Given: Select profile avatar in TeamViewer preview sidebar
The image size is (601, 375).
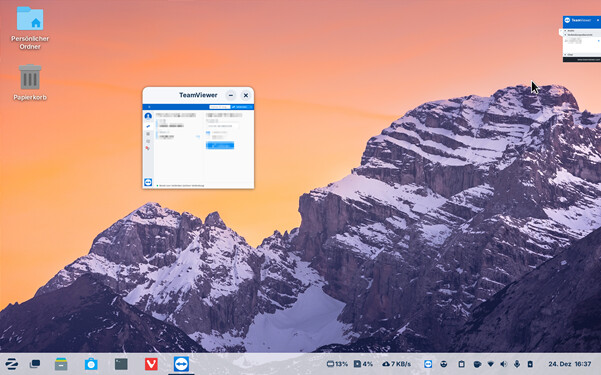Looking at the screenshot, I should 148,116.
